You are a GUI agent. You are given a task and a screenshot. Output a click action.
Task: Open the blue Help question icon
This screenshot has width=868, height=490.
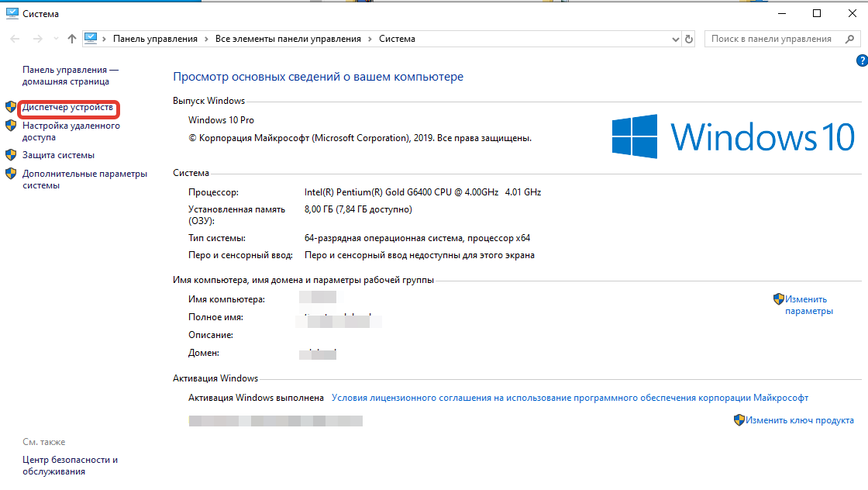click(x=862, y=61)
